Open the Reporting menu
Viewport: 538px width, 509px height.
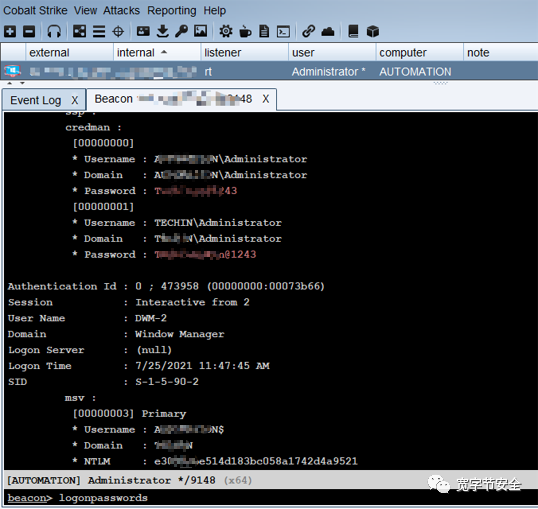pyautogui.click(x=172, y=11)
